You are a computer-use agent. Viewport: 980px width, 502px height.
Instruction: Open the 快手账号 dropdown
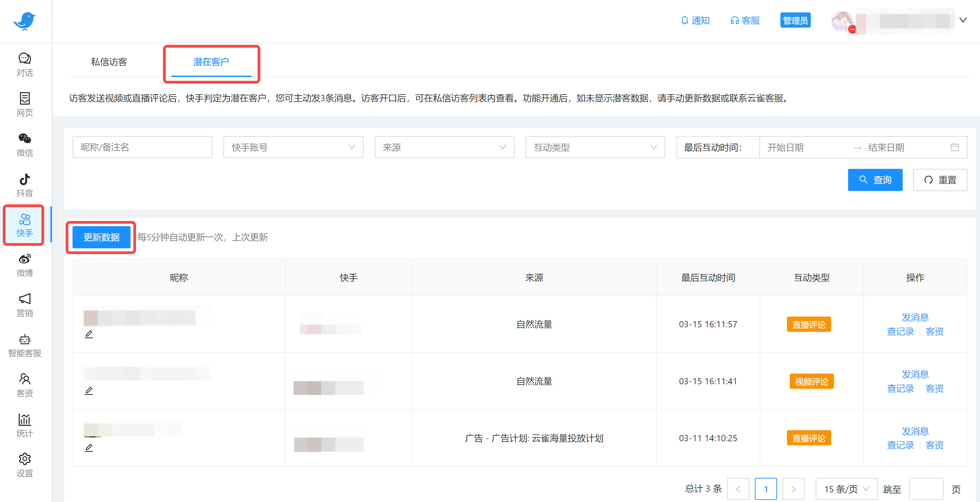293,147
